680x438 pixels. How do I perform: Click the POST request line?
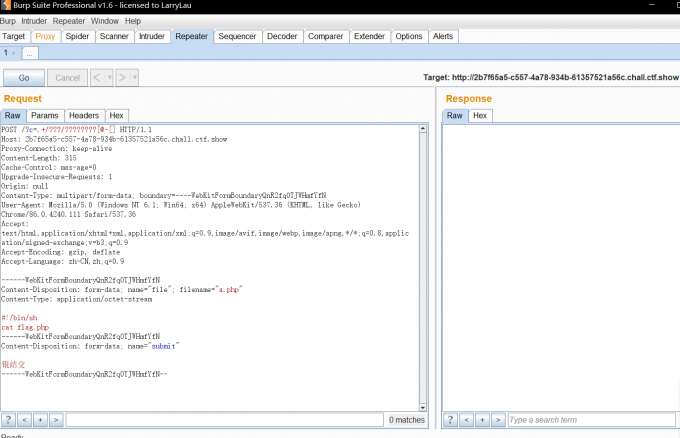tap(76, 130)
